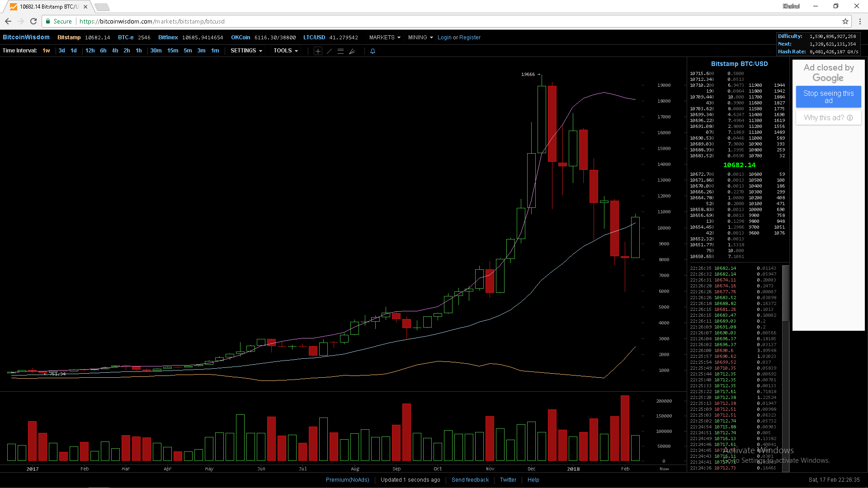Go back to previous page

coord(8,21)
